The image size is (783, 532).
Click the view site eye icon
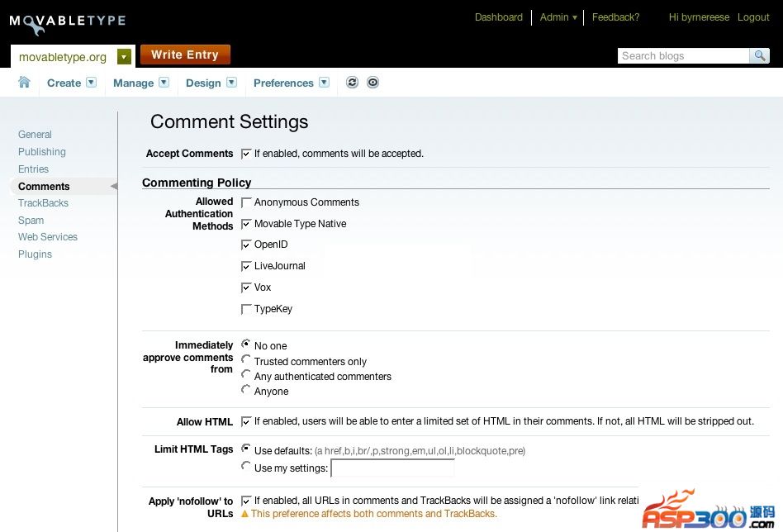(x=373, y=82)
